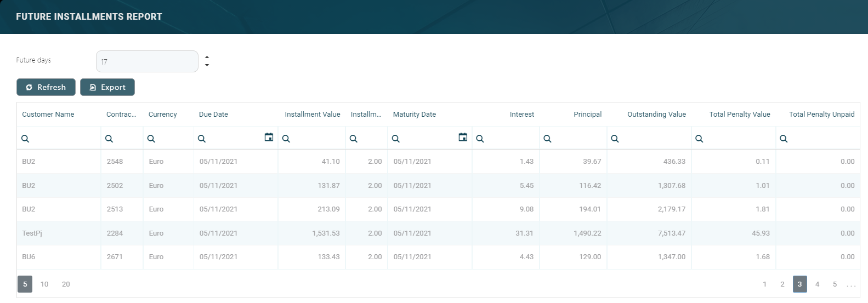Focus the Future days input field
868x303 pixels.
tap(147, 61)
